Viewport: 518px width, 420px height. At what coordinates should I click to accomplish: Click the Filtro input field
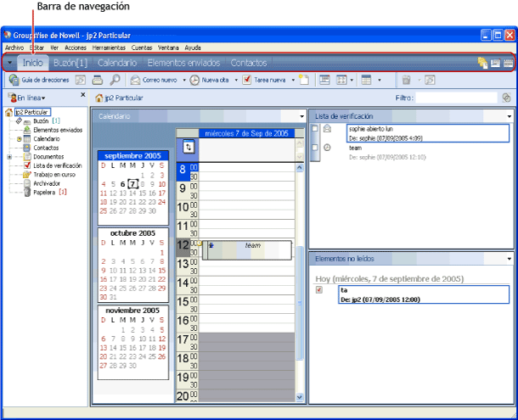tap(456, 98)
